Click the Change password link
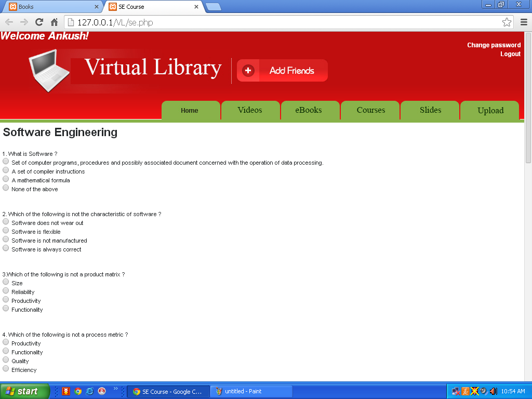 494,45
